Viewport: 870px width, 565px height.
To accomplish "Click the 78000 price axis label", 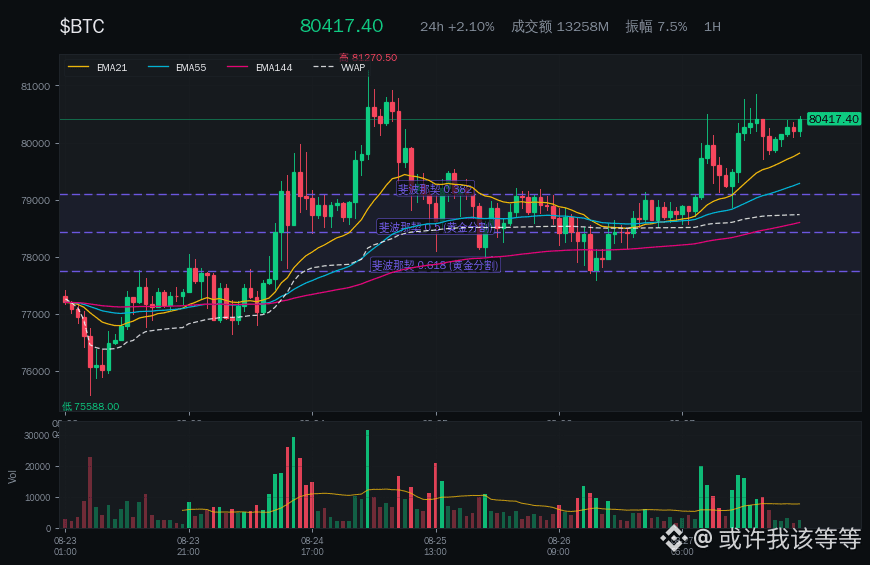I will point(36,258).
